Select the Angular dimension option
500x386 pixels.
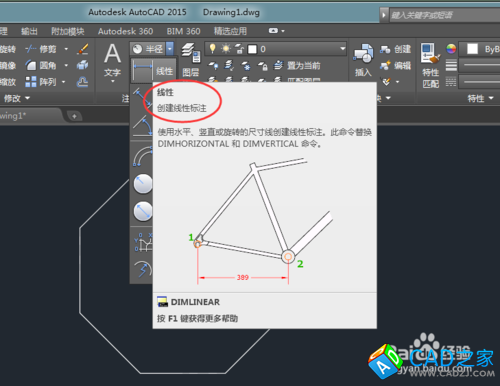142,126
